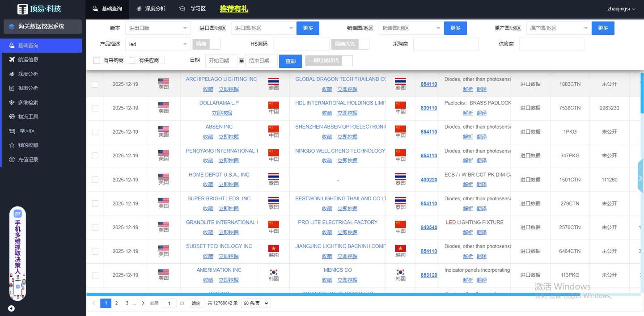Check the 有采购商 checkbox
Image resolution: width=644 pixels, height=316 pixels.
[x=97, y=60]
